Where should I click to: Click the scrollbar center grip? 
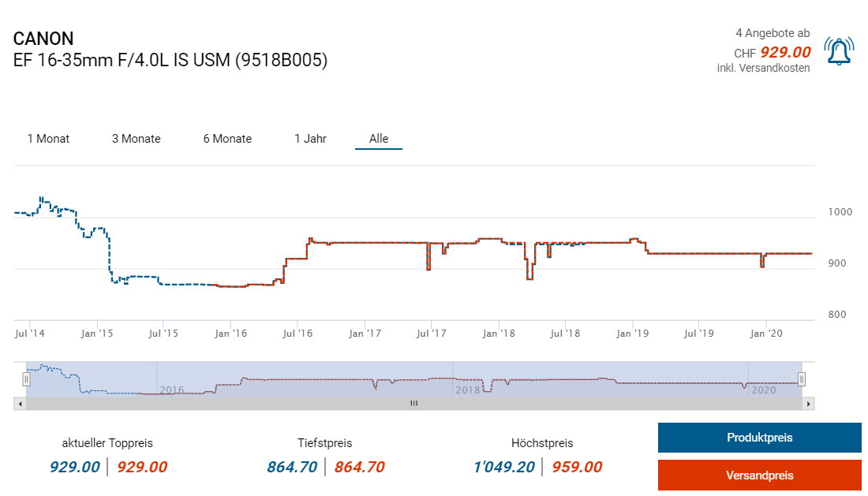(x=413, y=403)
